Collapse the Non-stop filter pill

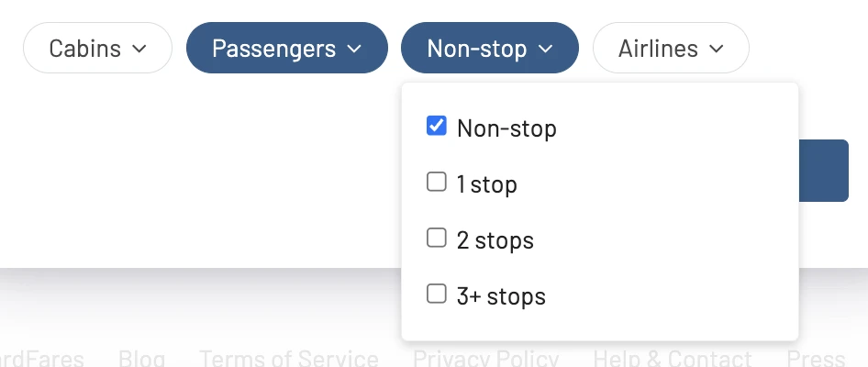(490, 48)
